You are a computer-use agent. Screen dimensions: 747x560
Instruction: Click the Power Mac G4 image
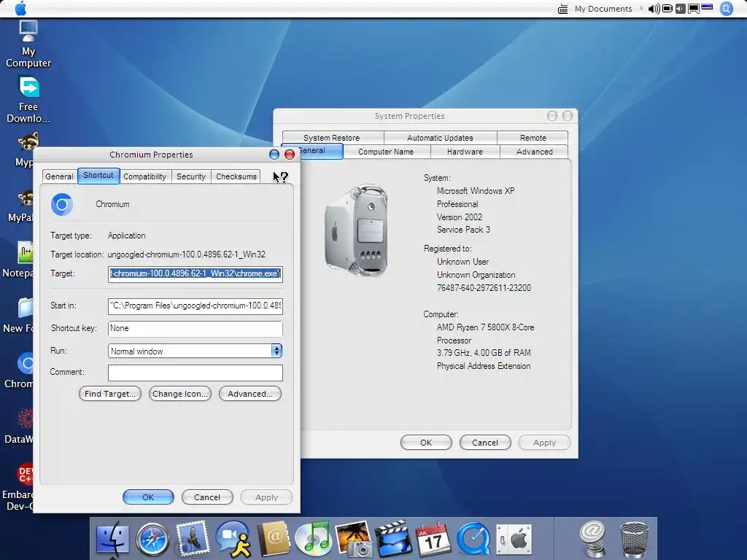click(356, 231)
